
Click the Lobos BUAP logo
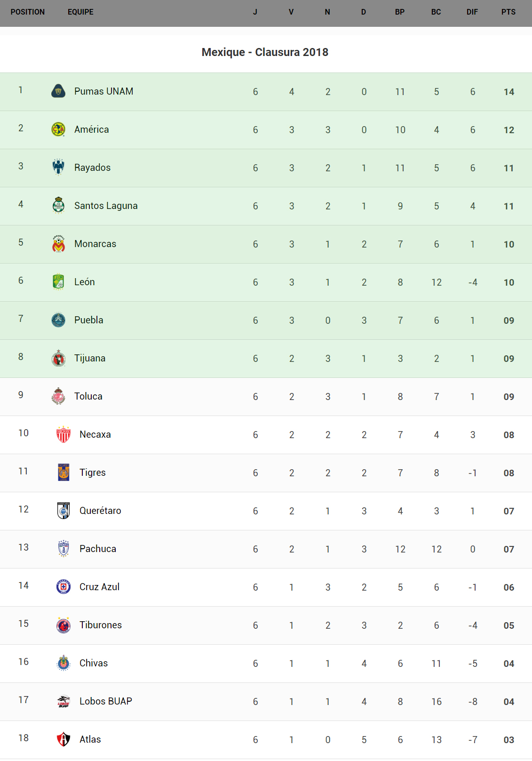tap(64, 701)
